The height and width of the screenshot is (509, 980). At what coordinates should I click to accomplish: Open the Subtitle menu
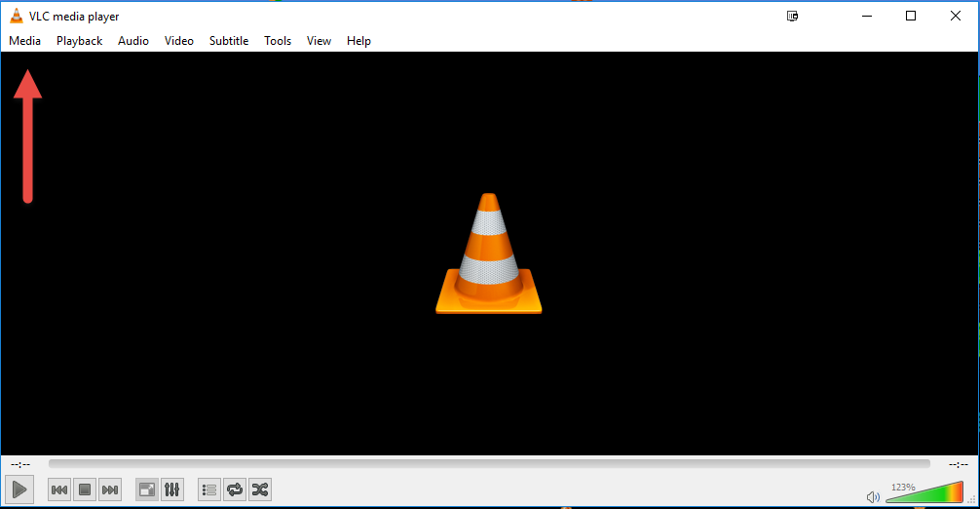coord(229,41)
